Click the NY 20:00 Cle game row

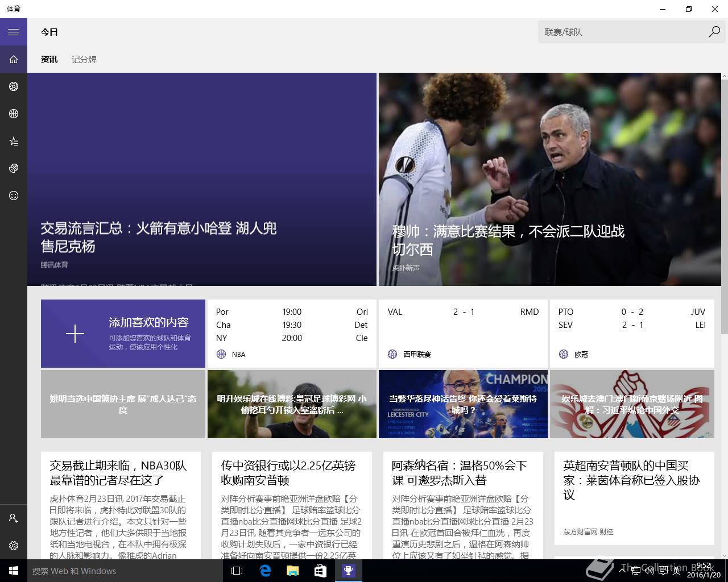(x=292, y=338)
